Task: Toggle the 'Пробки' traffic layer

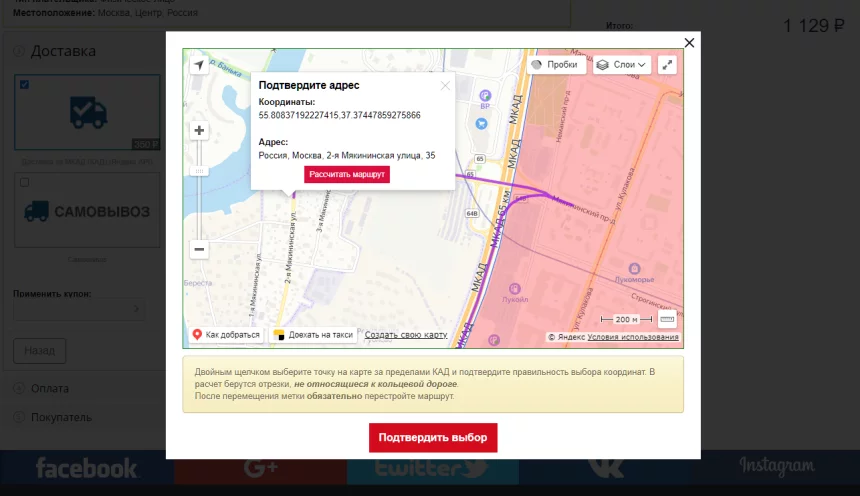Action: pos(555,65)
